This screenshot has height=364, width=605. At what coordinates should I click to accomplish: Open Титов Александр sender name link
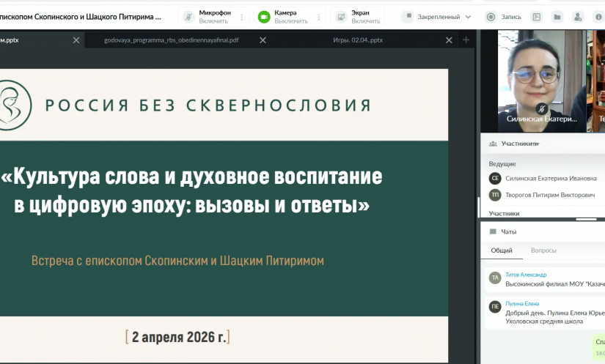click(x=526, y=275)
